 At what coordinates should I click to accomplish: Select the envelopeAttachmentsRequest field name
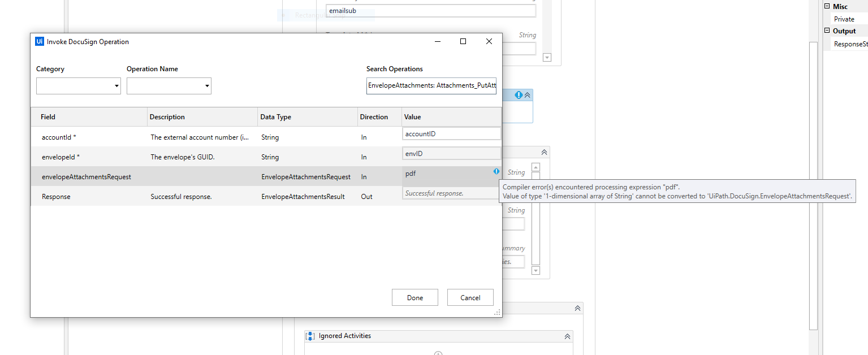coord(87,176)
